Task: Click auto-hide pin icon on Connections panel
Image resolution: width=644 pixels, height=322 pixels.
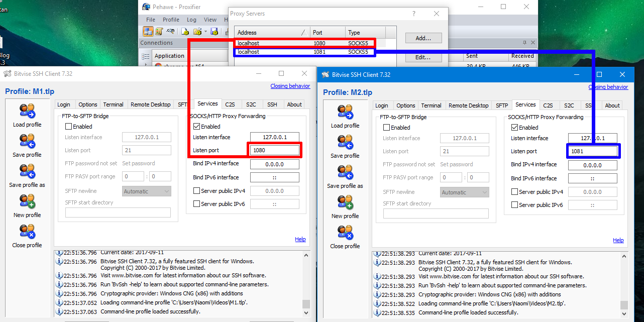Action: coord(525,43)
